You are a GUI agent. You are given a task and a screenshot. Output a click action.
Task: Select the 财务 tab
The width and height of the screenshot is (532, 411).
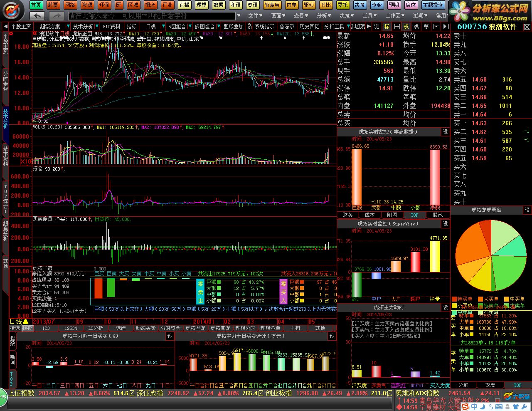click(x=347, y=215)
